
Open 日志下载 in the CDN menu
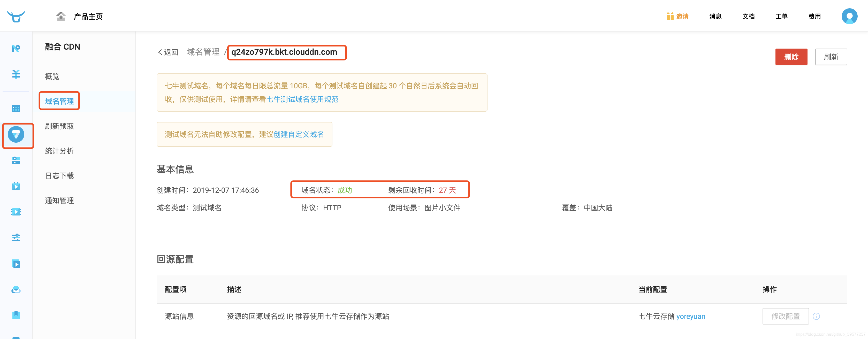click(x=59, y=175)
